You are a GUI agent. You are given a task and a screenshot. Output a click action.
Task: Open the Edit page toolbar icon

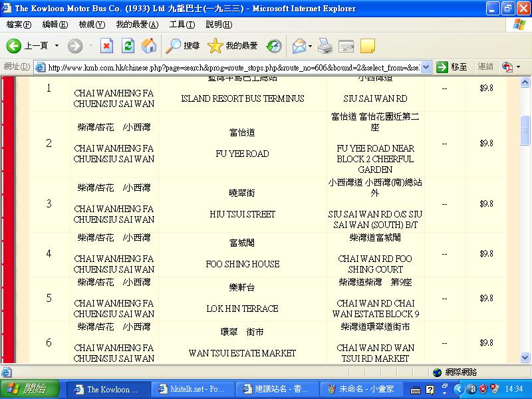click(x=346, y=46)
